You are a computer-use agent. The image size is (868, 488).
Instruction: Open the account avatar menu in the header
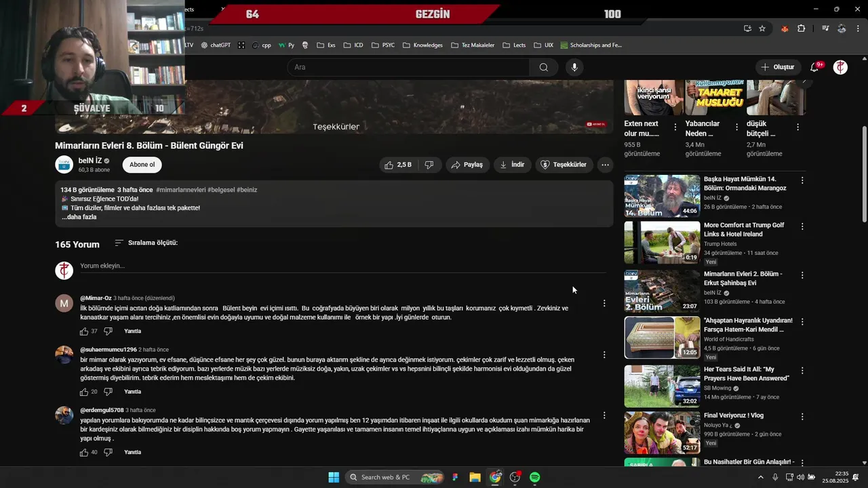(840, 67)
